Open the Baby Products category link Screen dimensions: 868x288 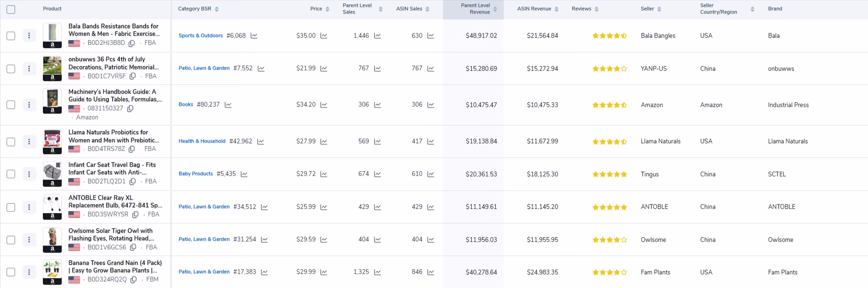(196, 174)
